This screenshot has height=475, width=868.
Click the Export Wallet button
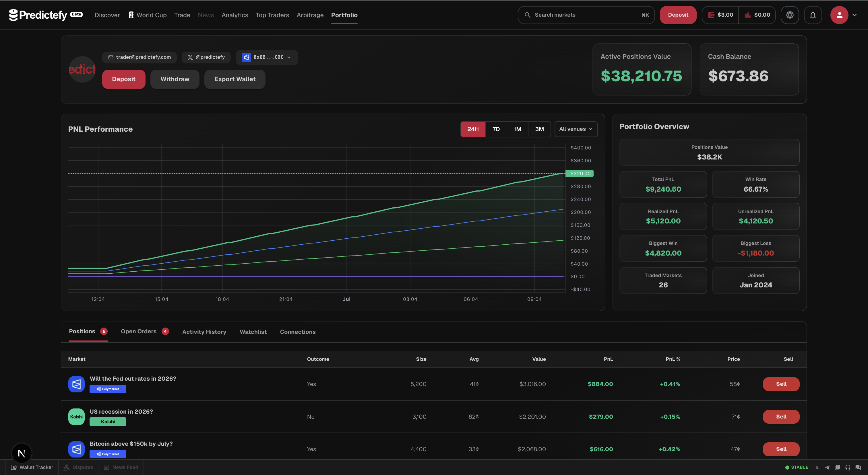235,79
